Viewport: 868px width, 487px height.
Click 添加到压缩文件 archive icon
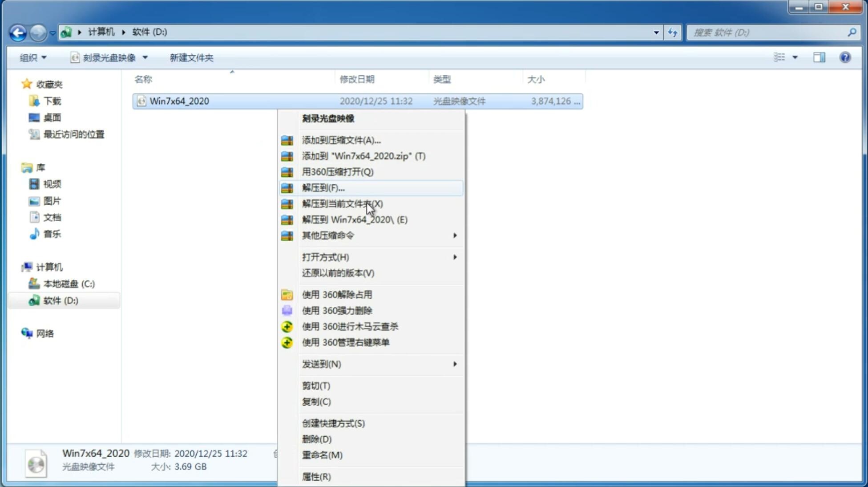[x=287, y=140]
